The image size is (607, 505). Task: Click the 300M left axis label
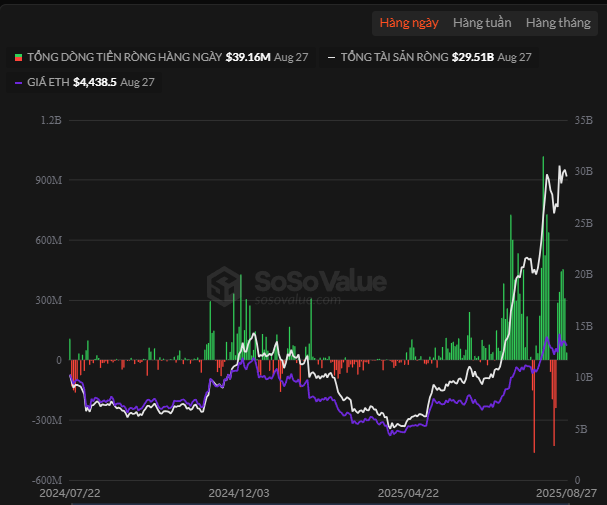click(x=49, y=300)
